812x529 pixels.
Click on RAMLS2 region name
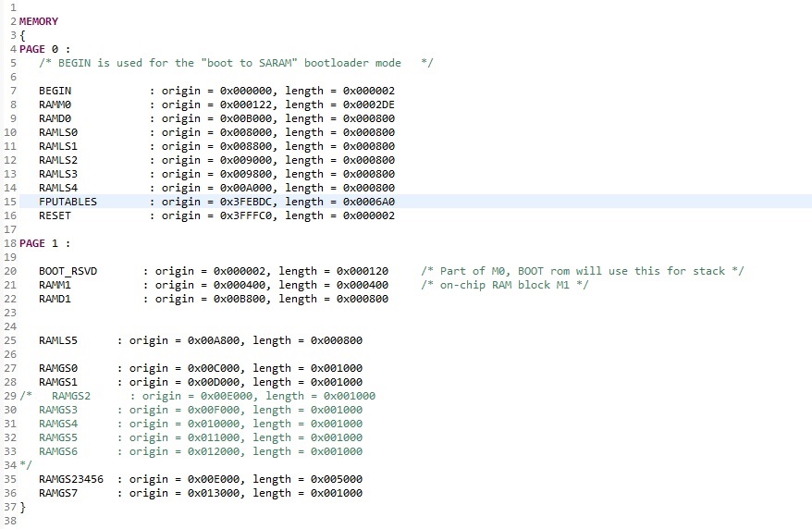pyautogui.click(x=58, y=161)
